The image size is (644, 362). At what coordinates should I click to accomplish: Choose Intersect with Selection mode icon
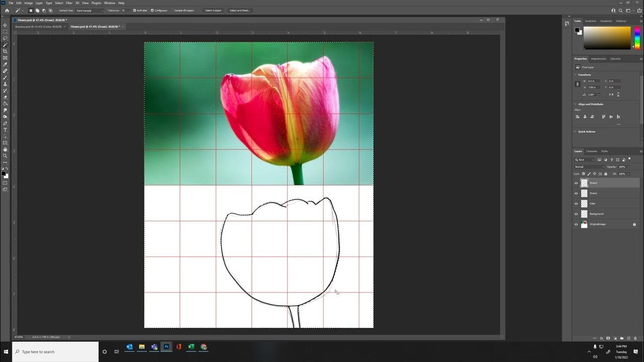(x=50, y=11)
